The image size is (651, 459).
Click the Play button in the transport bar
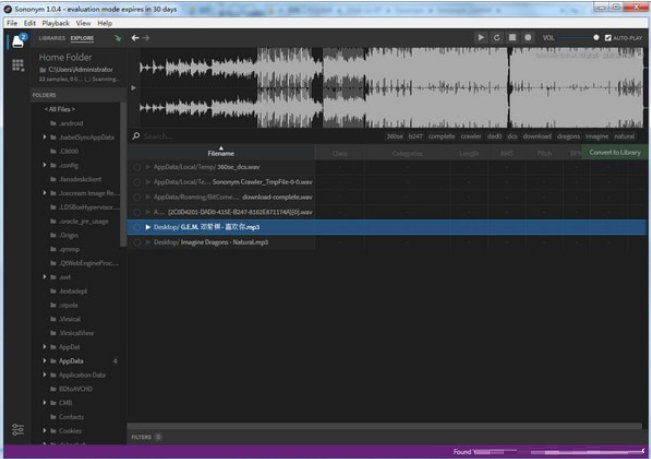[480, 38]
